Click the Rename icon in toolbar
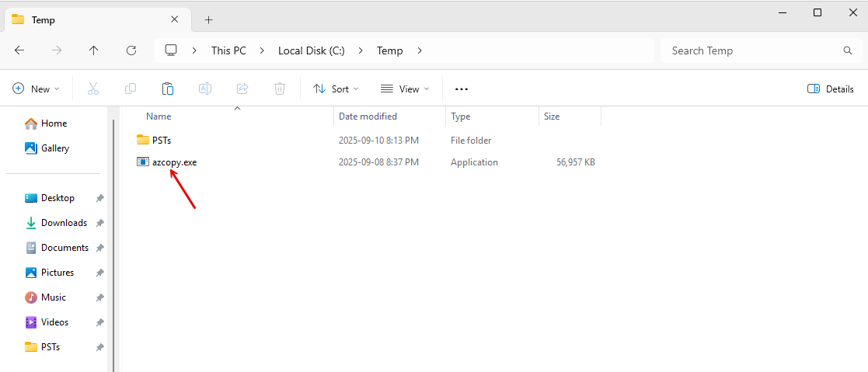This screenshot has width=868, height=372. (205, 89)
